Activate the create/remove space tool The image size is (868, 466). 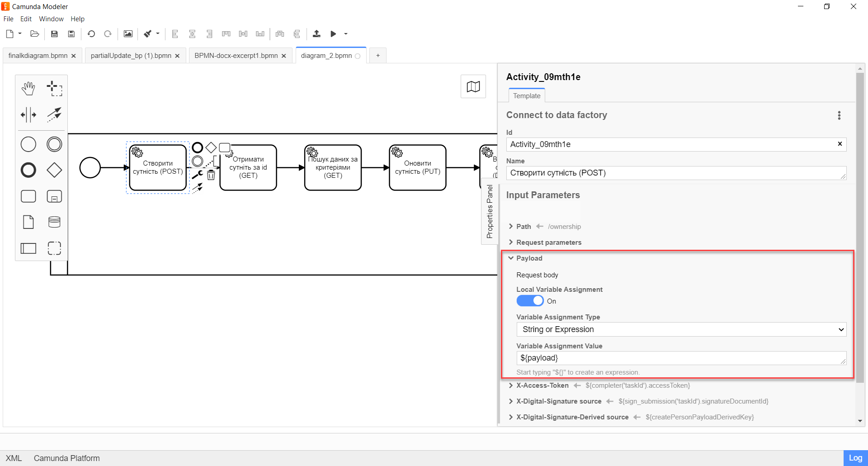coord(28,114)
